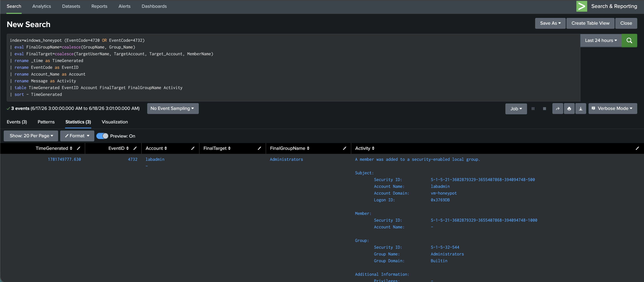
Task: Toggle the Preview switch off
Action: coord(102,136)
